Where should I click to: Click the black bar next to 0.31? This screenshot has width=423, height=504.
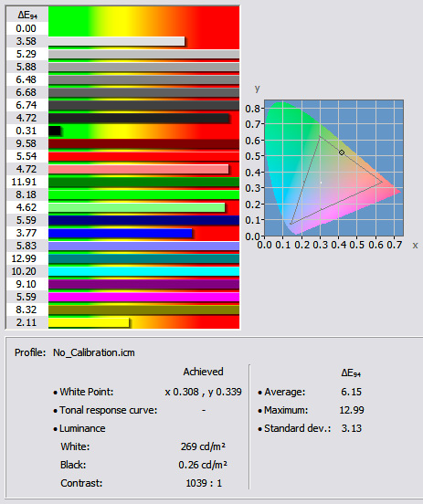click(x=55, y=131)
